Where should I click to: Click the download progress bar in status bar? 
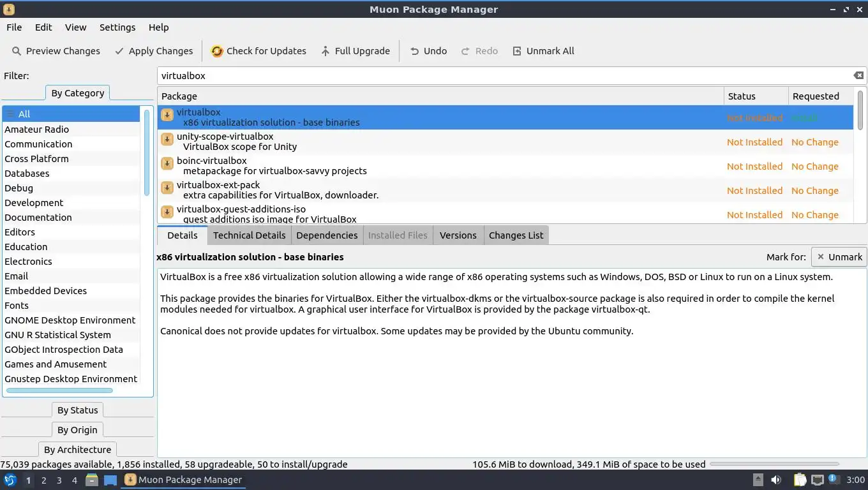pos(774,464)
